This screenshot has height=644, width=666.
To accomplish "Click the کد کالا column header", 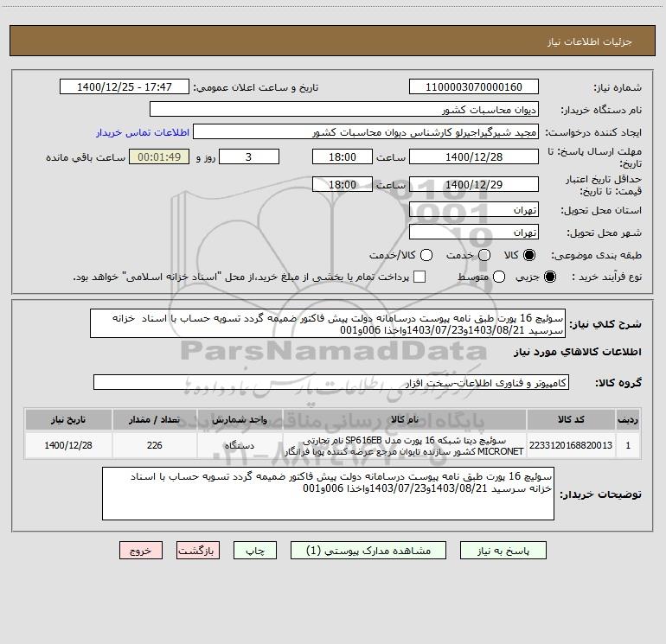I will 571,420.
